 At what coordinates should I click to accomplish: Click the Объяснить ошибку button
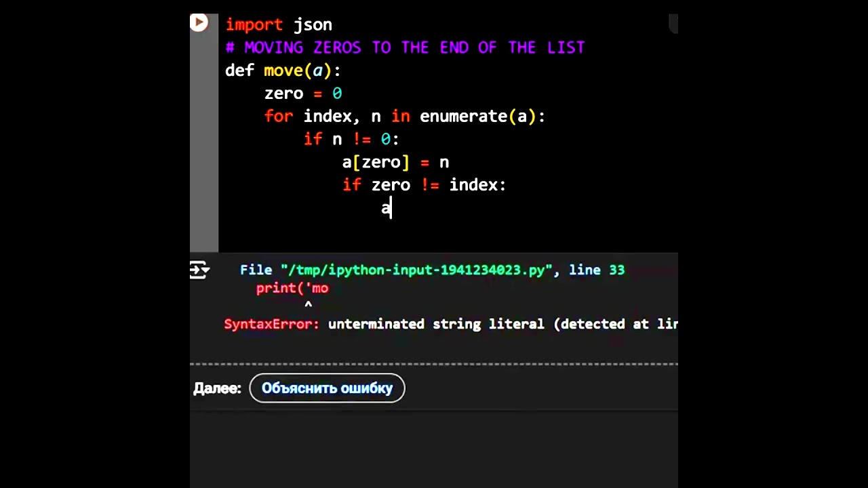click(327, 388)
